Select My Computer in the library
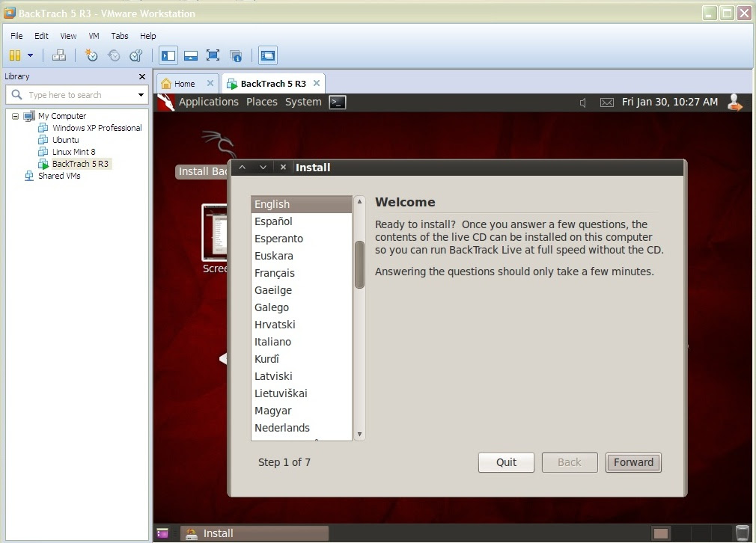Screen dimensions: 756x543 (x=61, y=116)
